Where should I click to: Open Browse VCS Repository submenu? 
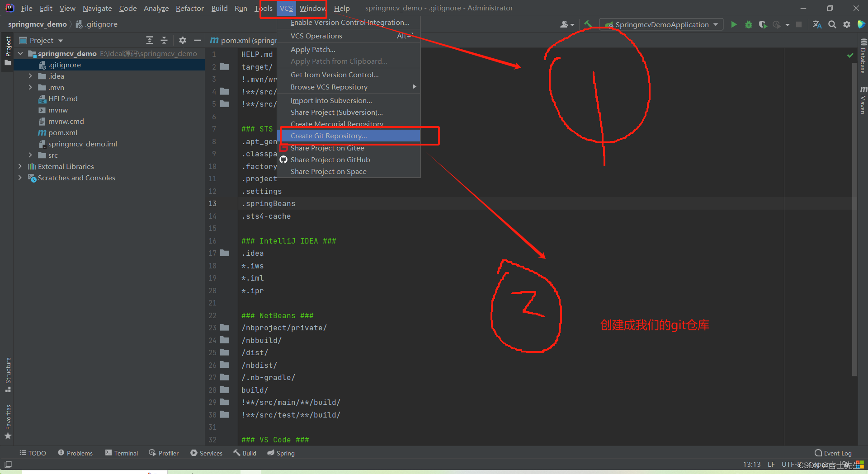click(x=349, y=87)
